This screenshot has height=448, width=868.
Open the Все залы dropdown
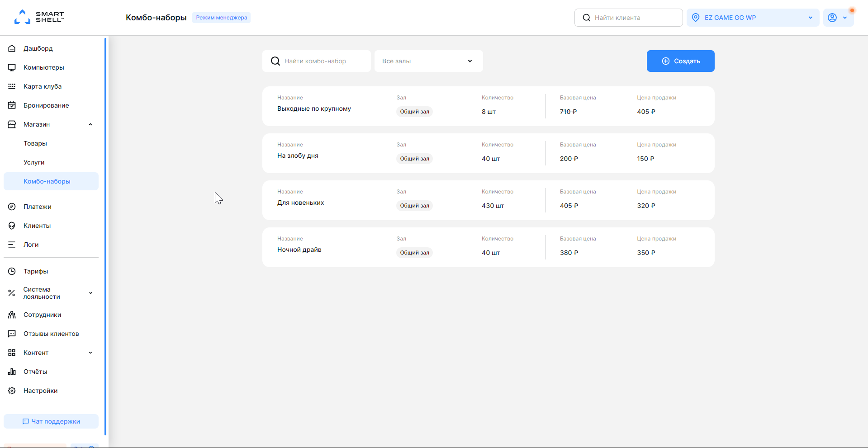429,61
